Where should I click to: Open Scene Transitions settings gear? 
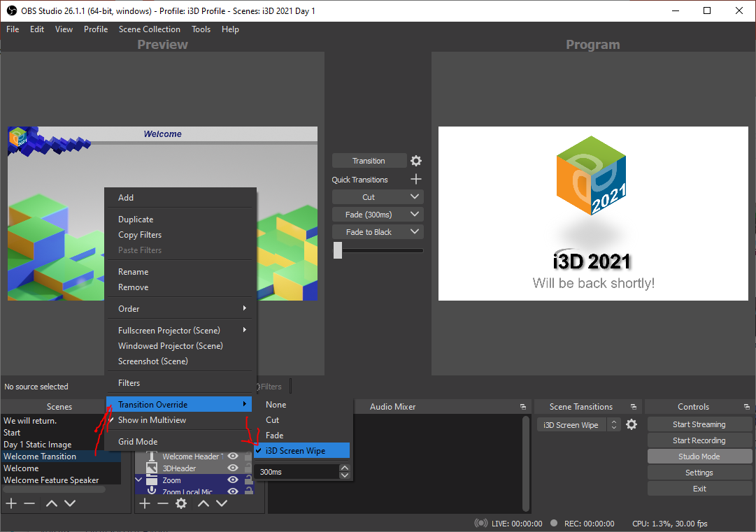[x=632, y=424]
